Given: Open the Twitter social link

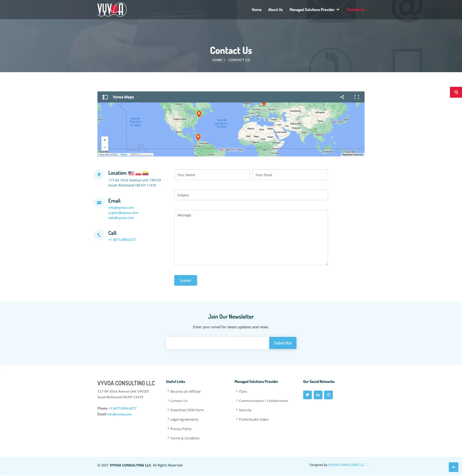Looking at the screenshot, I should point(308,395).
